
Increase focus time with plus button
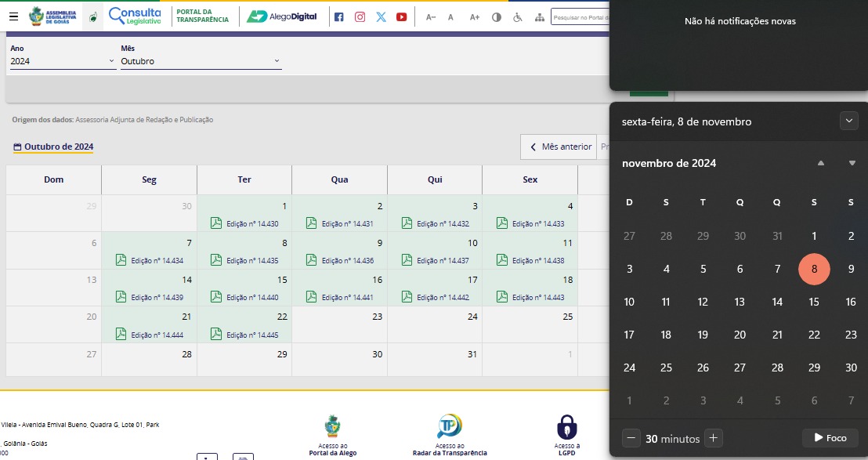pyautogui.click(x=713, y=439)
